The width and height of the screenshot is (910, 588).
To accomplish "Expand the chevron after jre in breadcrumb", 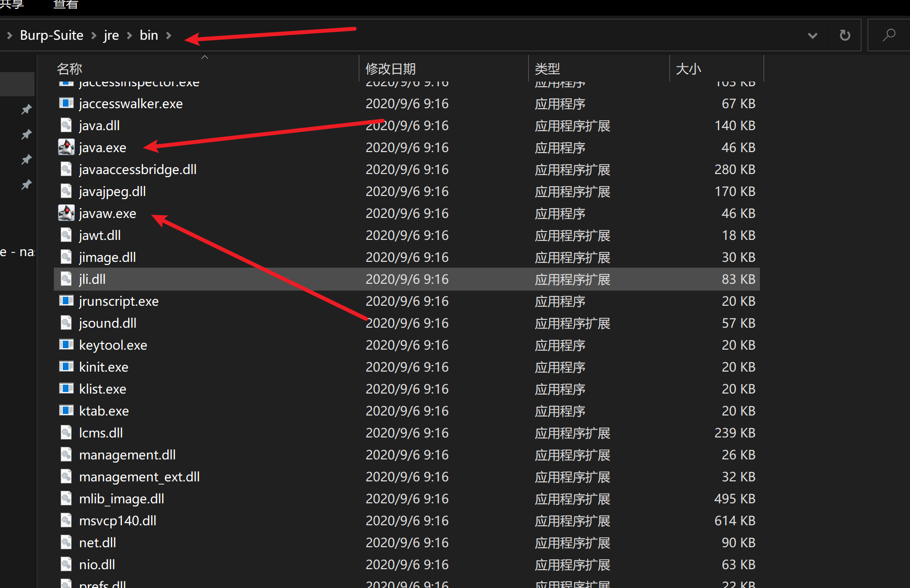I will pos(129,36).
